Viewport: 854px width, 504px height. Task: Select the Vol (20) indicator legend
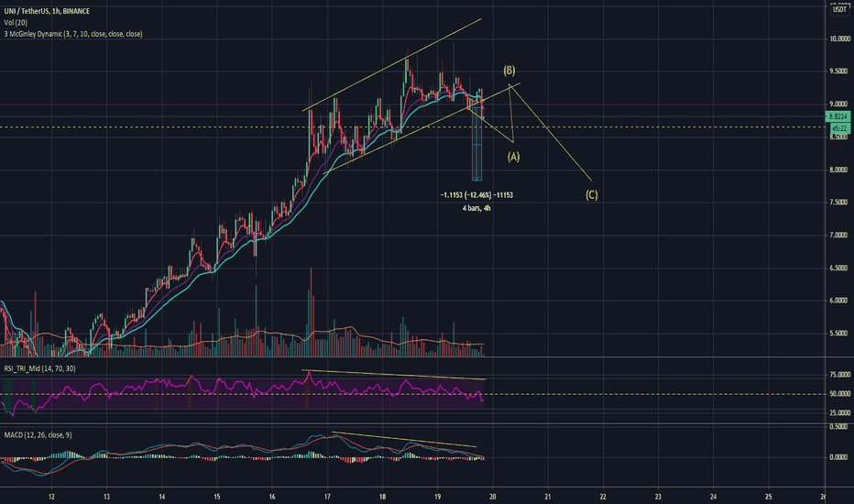coord(16,22)
